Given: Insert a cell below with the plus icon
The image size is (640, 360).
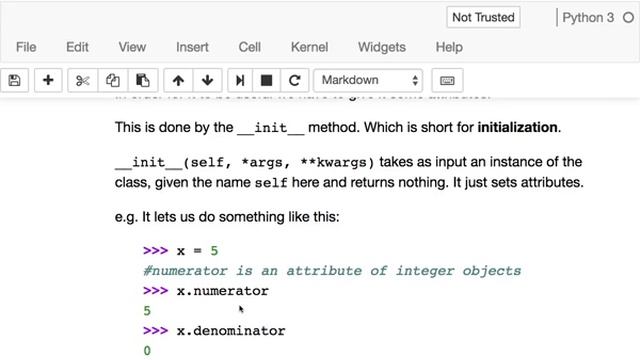Looking at the screenshot, I should coord(48,80).
